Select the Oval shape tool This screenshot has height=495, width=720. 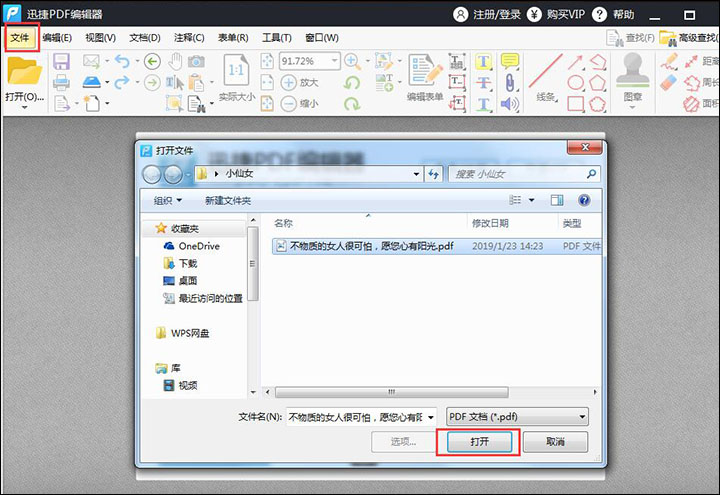click(x=576, y=83)
